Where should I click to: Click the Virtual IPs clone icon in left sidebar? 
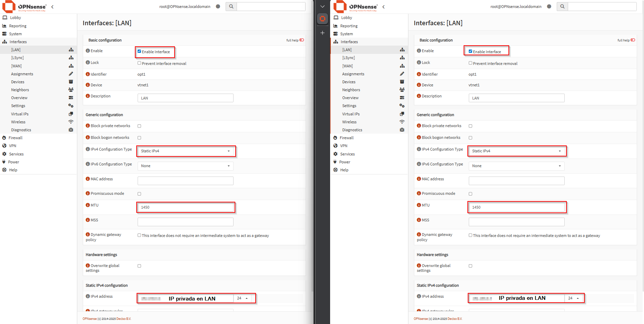pos(71,114)
